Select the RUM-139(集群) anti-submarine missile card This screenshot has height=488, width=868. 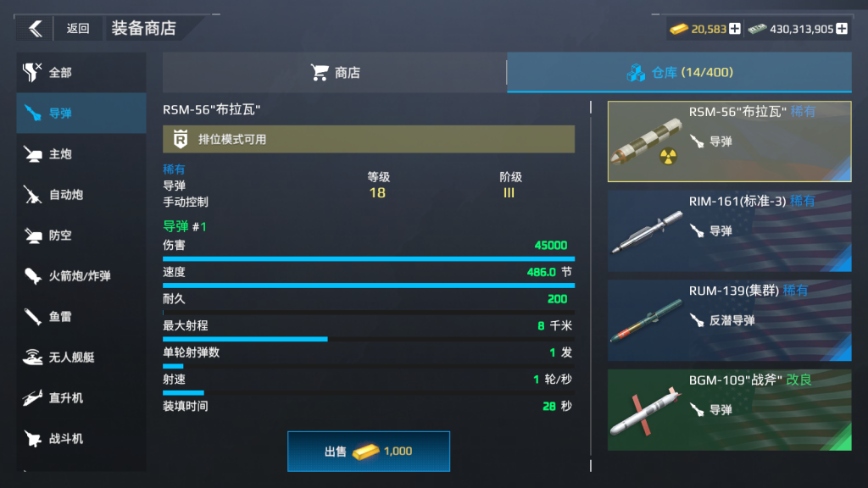(730, 320)
